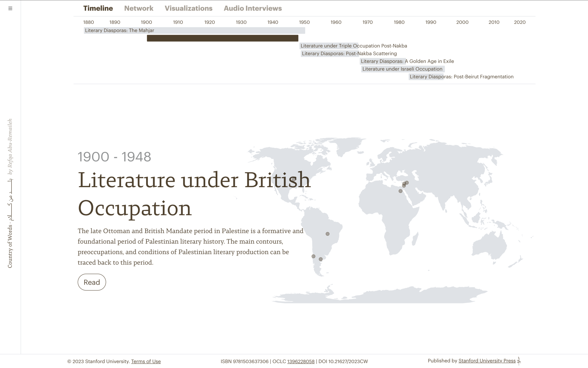
Task: Click the 1950 label on timeline axis
Action: tap(304, 22)
